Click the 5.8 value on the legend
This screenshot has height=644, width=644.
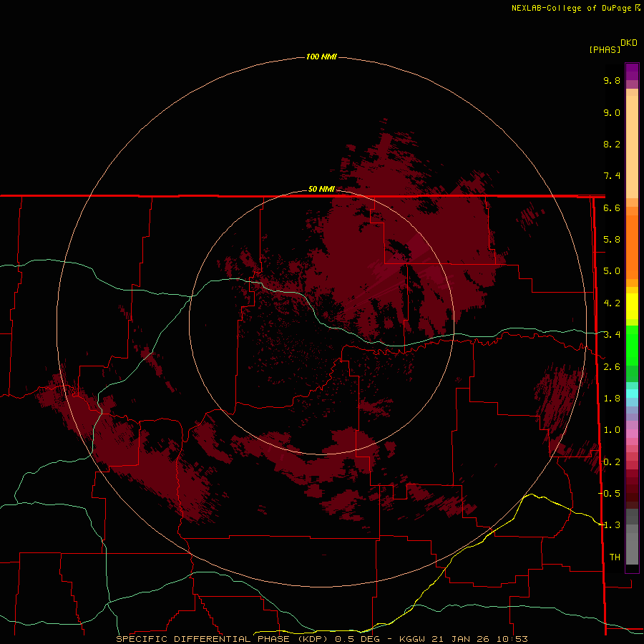click(612, 240)
